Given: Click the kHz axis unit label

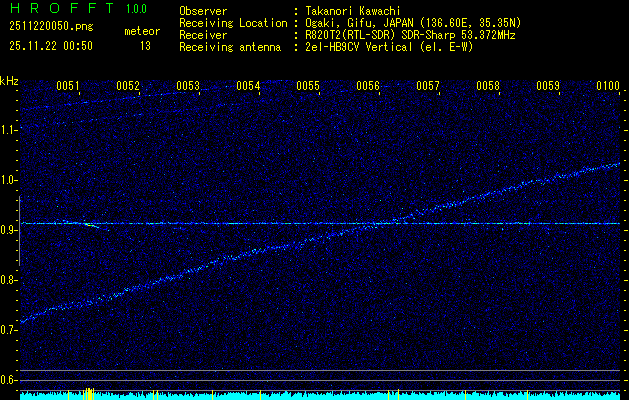Looking at the screenshot, I should (x=9, y=80).
